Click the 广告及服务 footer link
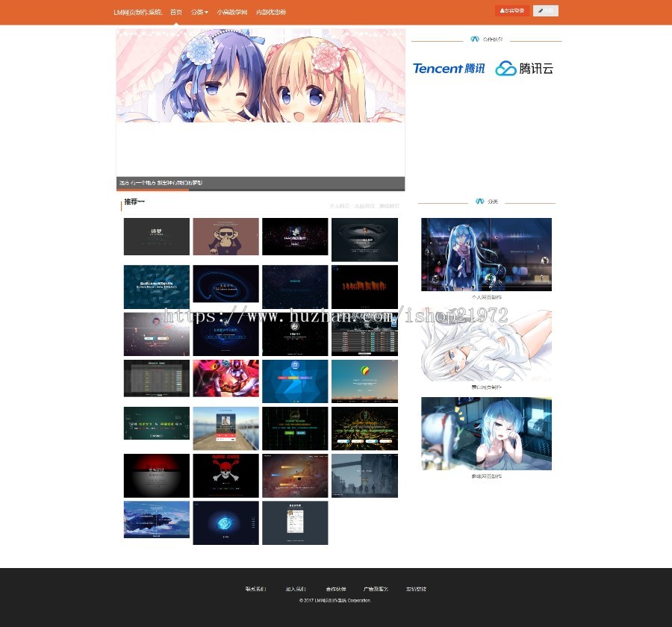The height and width of the screenshot is (627, 672). [376, 589]
